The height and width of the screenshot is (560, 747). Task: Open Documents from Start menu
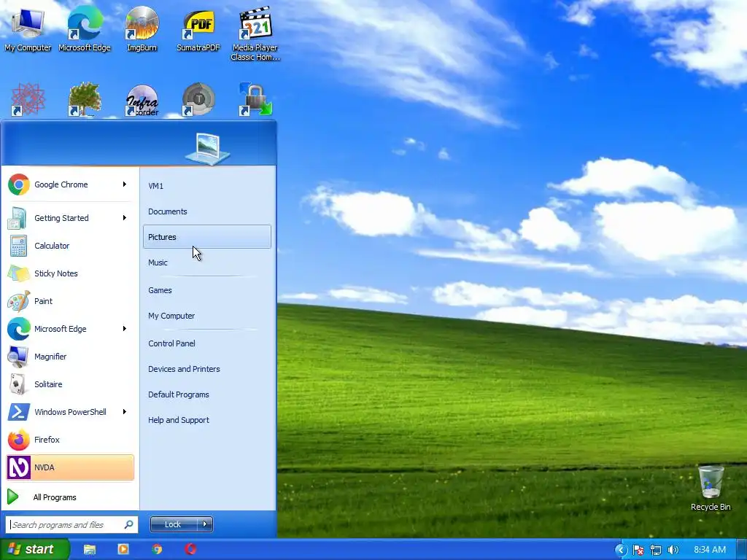click(206, 211)
